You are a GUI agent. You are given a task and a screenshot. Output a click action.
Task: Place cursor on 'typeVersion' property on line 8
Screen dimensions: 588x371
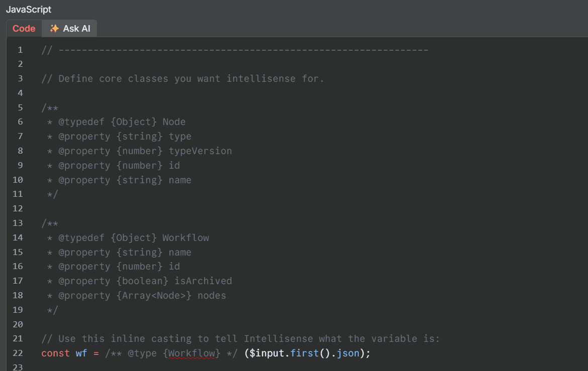pos(200,151)
